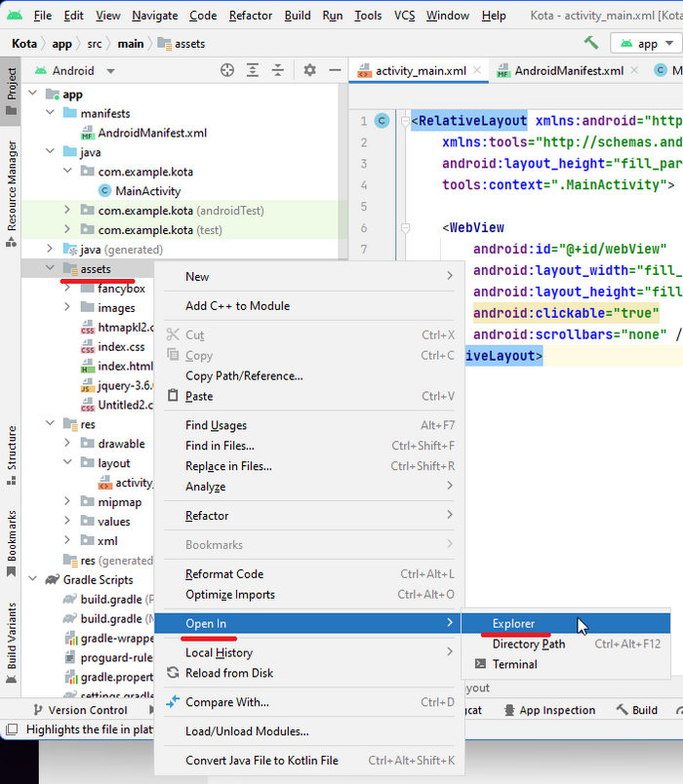Collapse the manifests folder in the tree

50,113
